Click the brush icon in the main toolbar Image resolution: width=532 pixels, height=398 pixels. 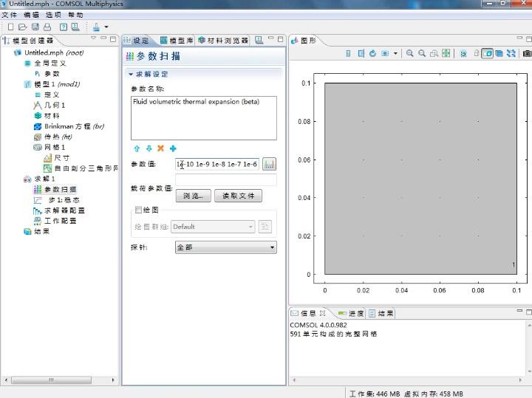pos(96,27)
